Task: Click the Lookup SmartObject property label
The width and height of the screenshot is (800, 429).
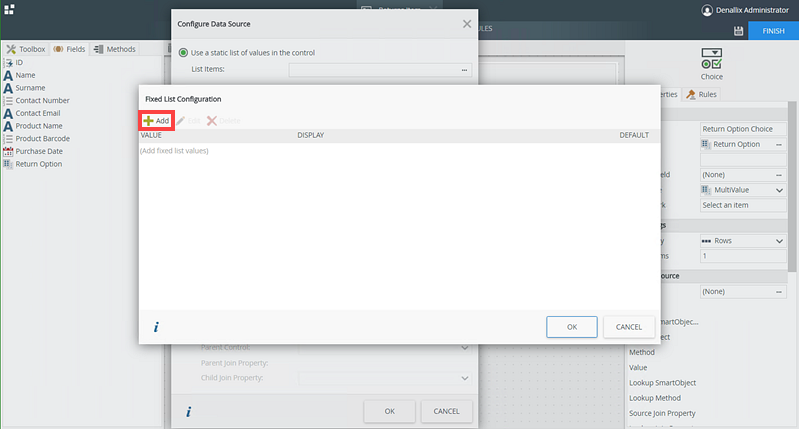Action: 662,383
